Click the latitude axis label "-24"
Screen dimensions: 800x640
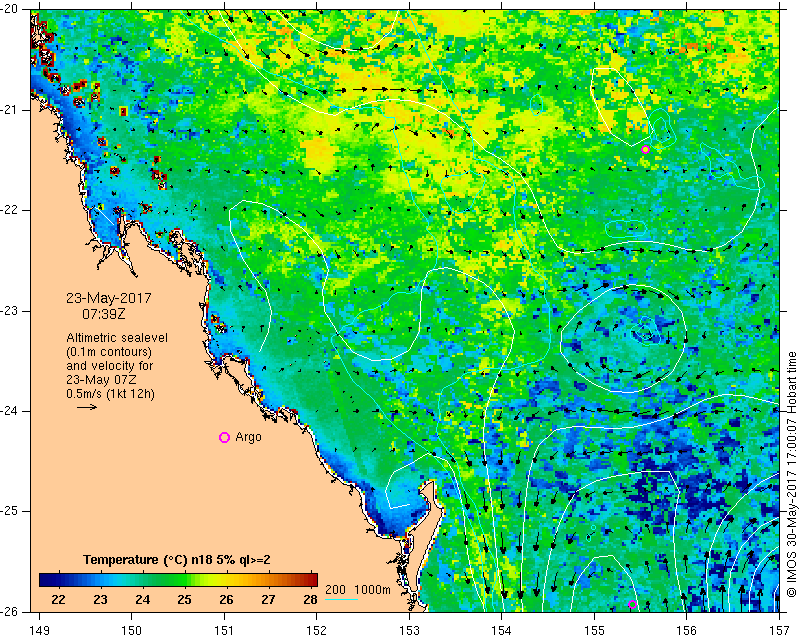coord(10,411)
